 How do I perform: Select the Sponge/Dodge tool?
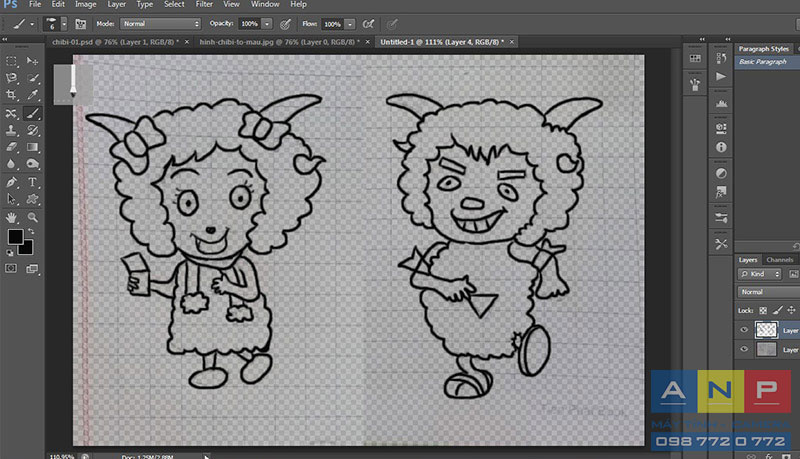32,164
